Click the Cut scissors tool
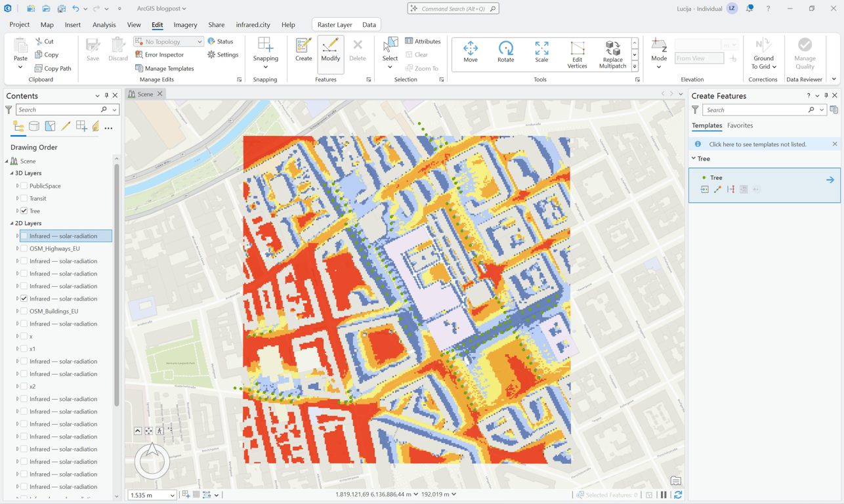The width and height of the screenshot is (844, 504). [45, 41]
